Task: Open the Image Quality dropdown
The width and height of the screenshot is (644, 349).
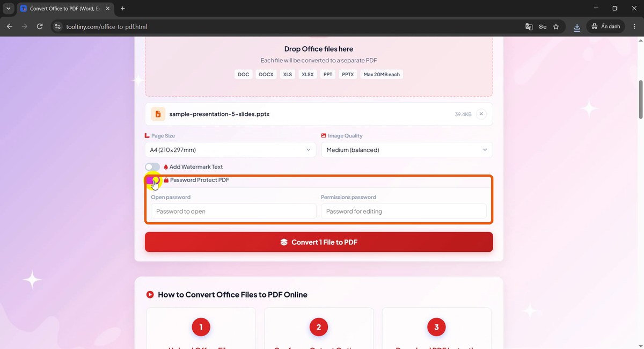Action: tap(407, 150)
